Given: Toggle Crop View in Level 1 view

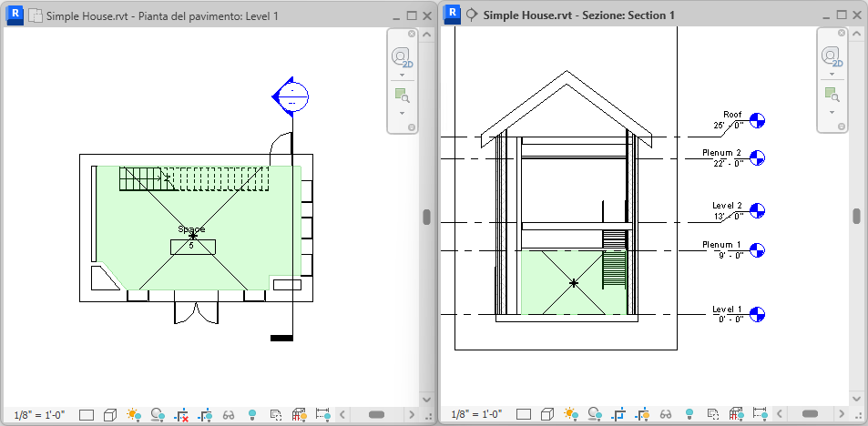Looking at the screenshot, I should (181, 414).
